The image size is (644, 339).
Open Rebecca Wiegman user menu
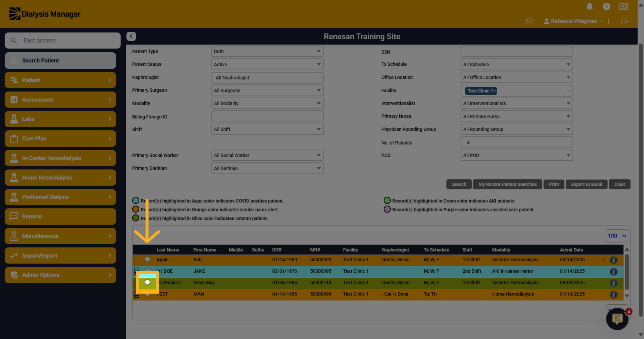(x=574, y=21)
